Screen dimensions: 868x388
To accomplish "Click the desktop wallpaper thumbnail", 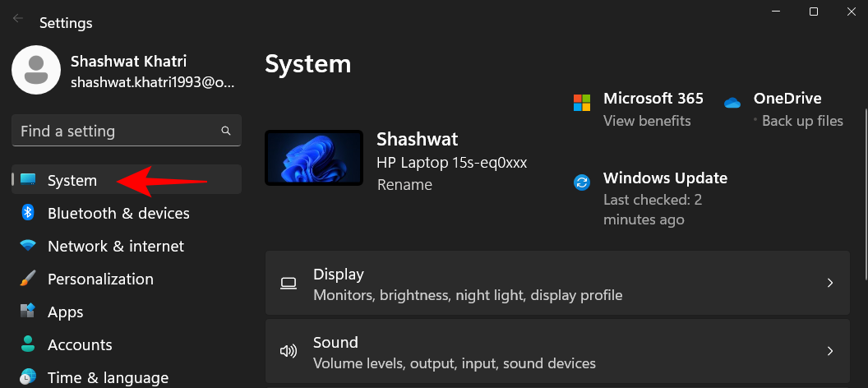I will point(314,157).
